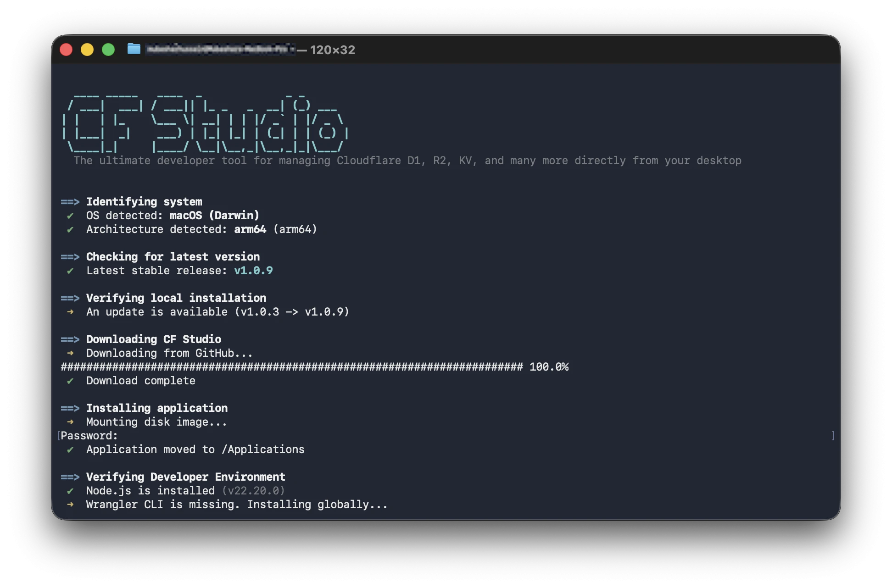Click the tagline 'The ultimate developer tool' line
The height and width of the screenshot is (588, 892).
[x=407, y=161]
